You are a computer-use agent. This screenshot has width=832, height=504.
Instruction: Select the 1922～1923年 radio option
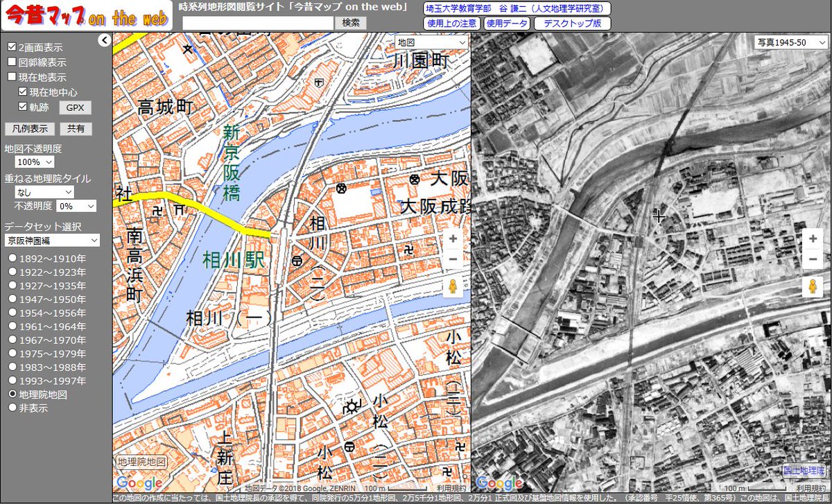click(12, 272)
